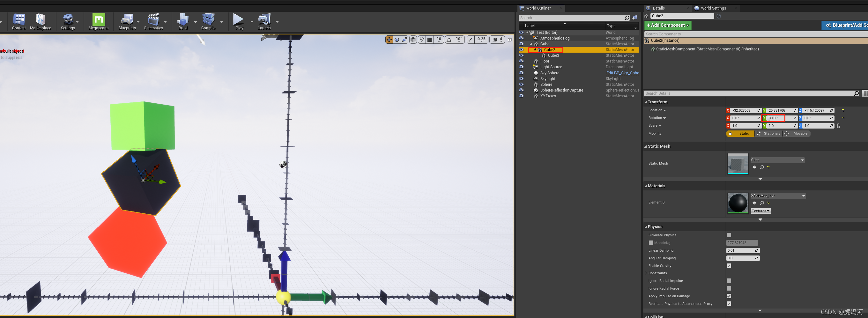Open the Cinematics toolbar button
This screenshot has width=868, height=318.
pyautogui.click(x=153, y=22)
